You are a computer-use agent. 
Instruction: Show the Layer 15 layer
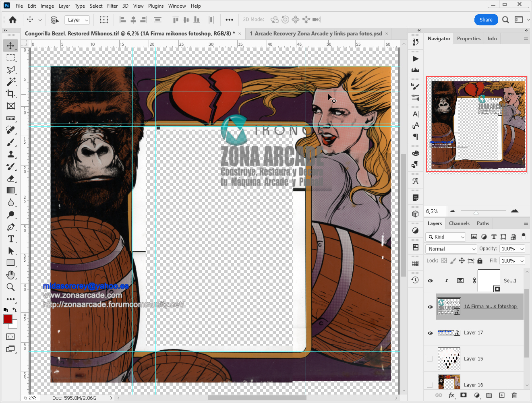coord(430,359)
